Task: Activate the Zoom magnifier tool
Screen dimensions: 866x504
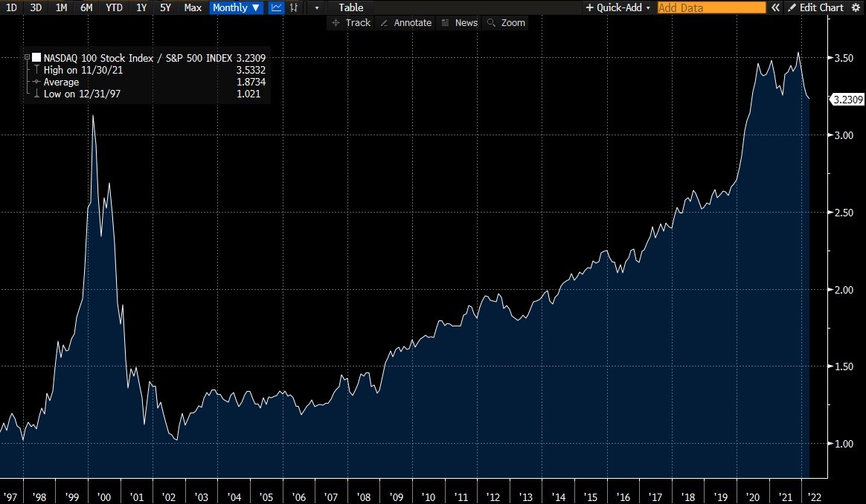Action: pos(506,23)
